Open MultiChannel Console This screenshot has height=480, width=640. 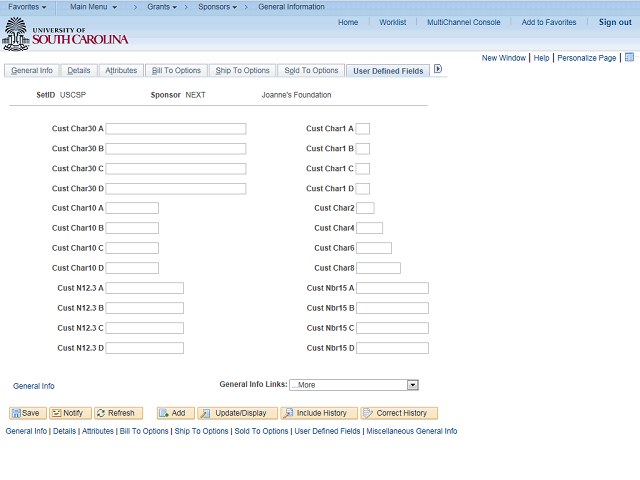[463, 22]
